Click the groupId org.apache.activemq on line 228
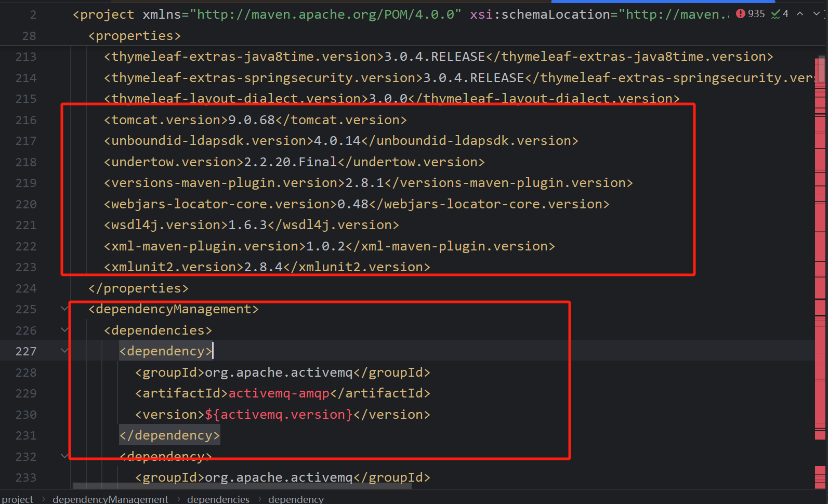Screen dimensions: 828x504 click(x=283, y=373)
